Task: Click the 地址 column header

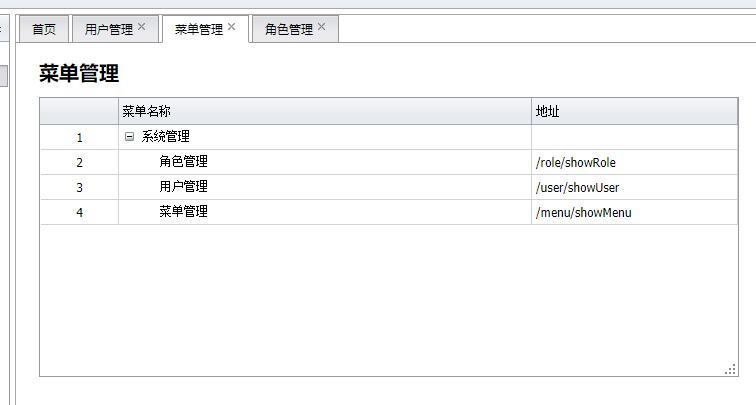Action: click(x=634, y=111)
